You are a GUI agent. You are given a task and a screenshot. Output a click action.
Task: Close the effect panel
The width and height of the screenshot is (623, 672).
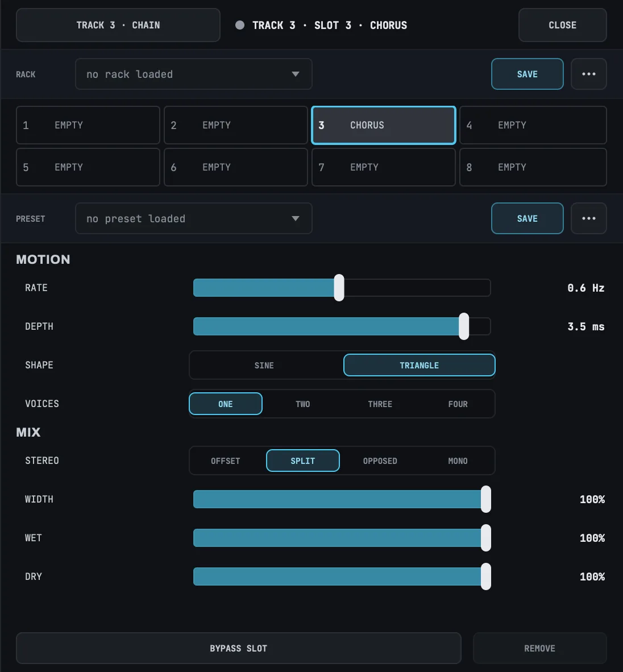click(563, 25)
